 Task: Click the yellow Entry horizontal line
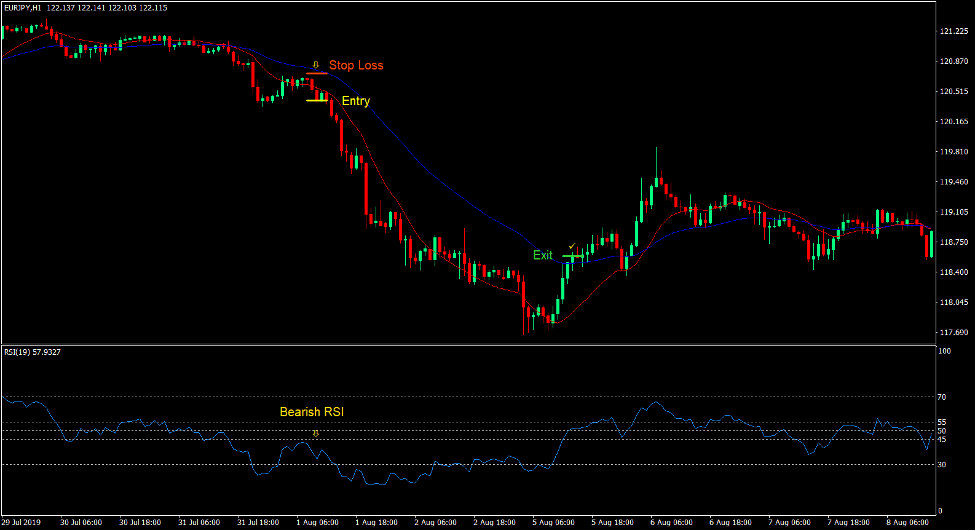coord(317,100)
